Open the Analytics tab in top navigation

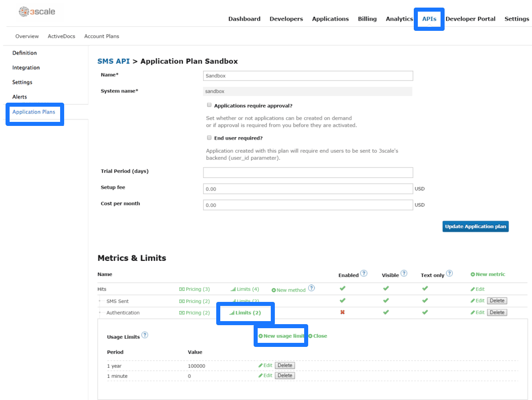[399, 19]
